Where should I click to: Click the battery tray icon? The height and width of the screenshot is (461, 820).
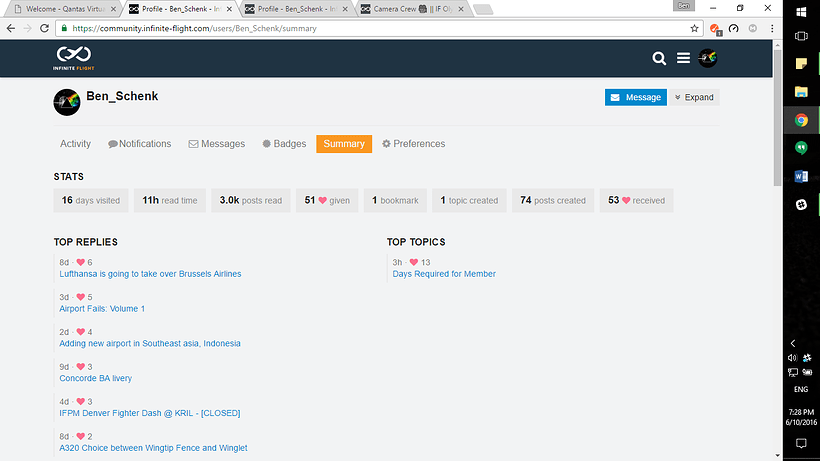(x=807, y=373)
